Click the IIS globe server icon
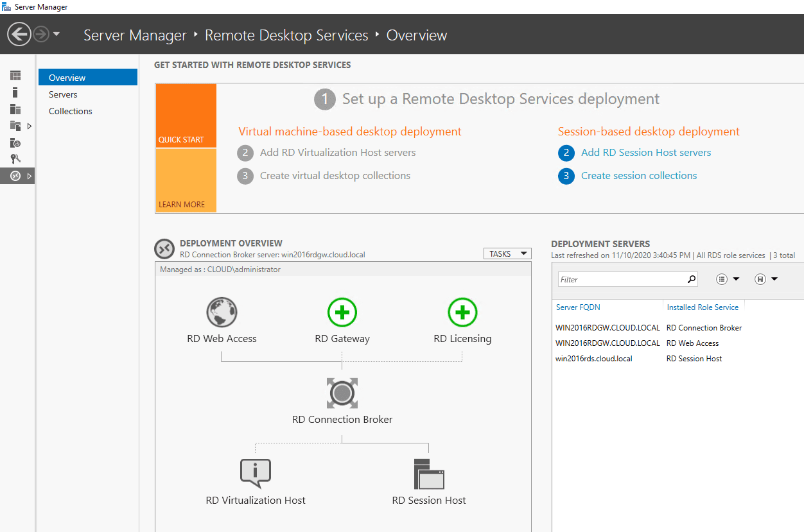 (15, 142)
